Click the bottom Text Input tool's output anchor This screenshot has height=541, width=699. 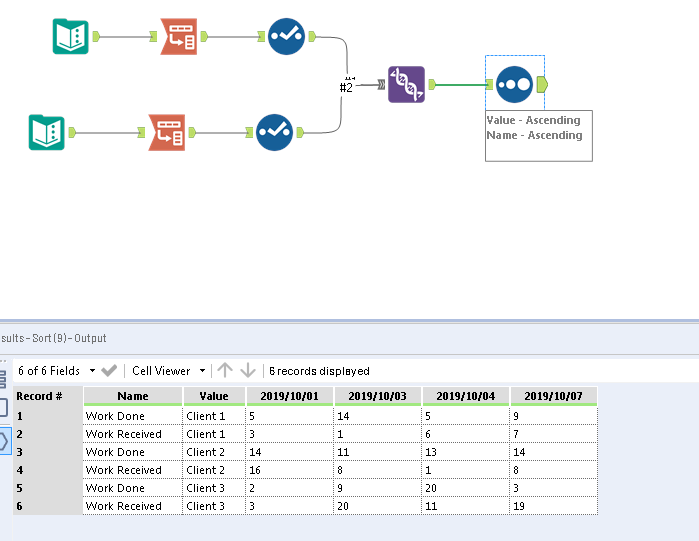coord(72,132)
